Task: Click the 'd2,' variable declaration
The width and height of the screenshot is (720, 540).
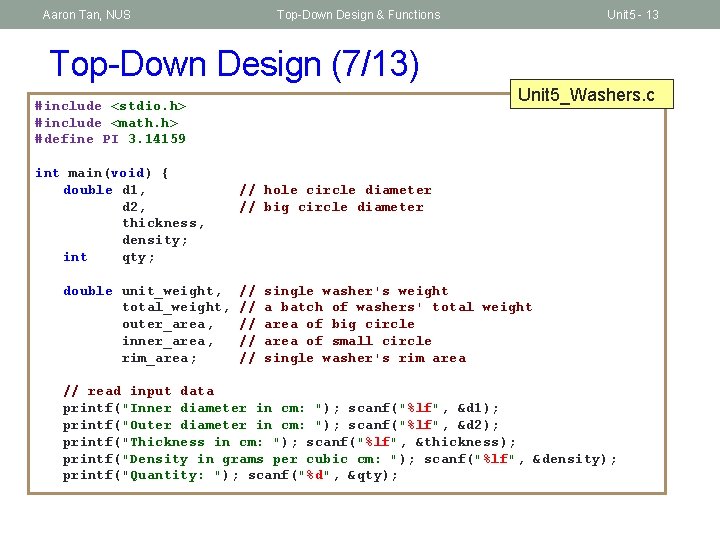Action: (x=134, y=207)
